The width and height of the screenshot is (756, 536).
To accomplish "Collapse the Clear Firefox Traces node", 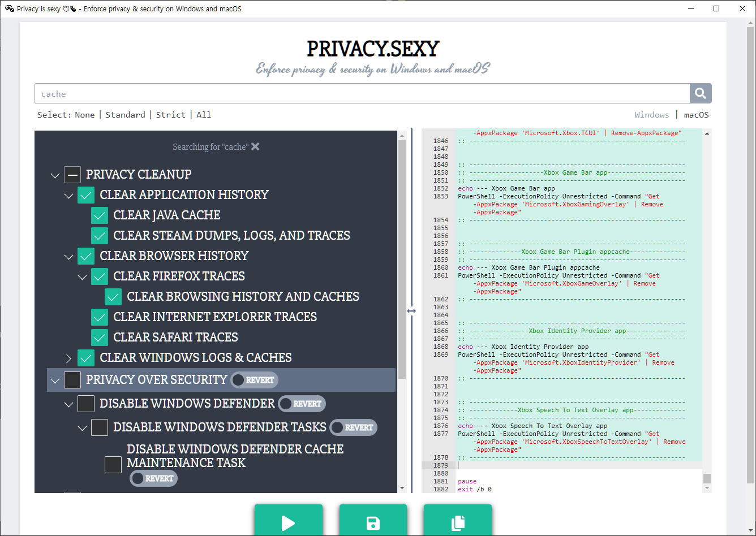I will [x=82, y=277].
